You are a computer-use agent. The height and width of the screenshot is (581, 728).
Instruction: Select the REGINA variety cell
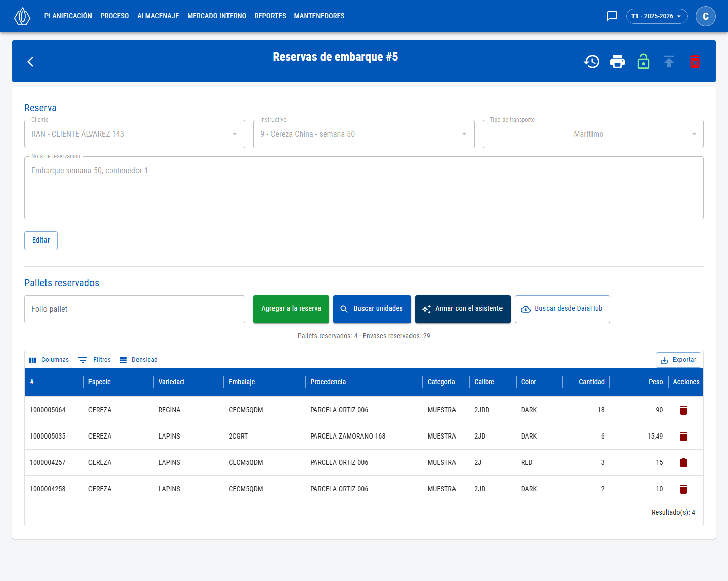click(x=169, y=410)
